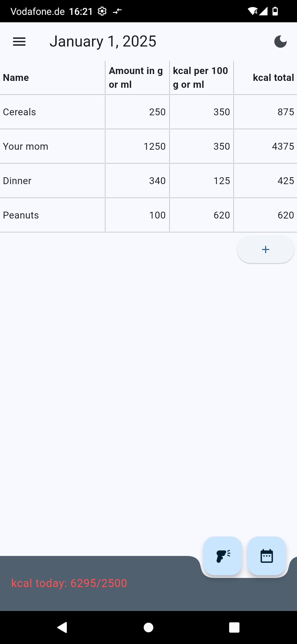Tap the Name column header
297x644 pixels.
click(16, 78)
